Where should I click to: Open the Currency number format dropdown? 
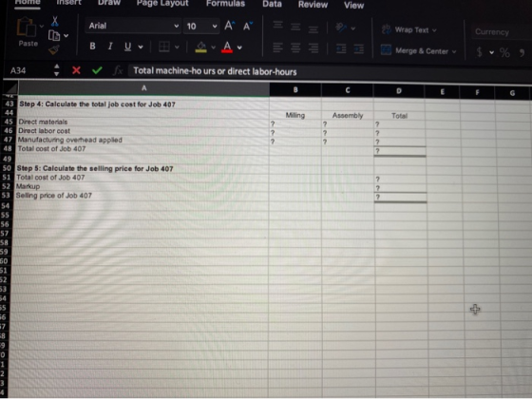[502, 32]
